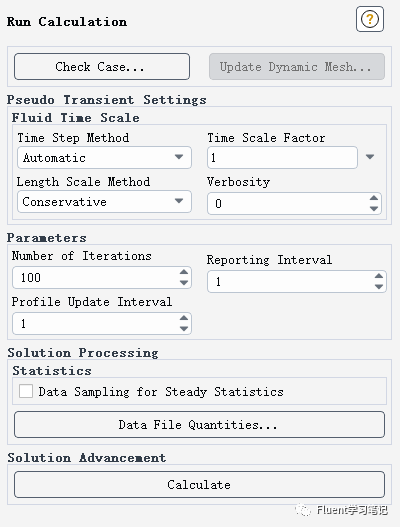Decrease Verbosity with the down arrow
The image size is (400, 527).
click(x=374, y=209)
